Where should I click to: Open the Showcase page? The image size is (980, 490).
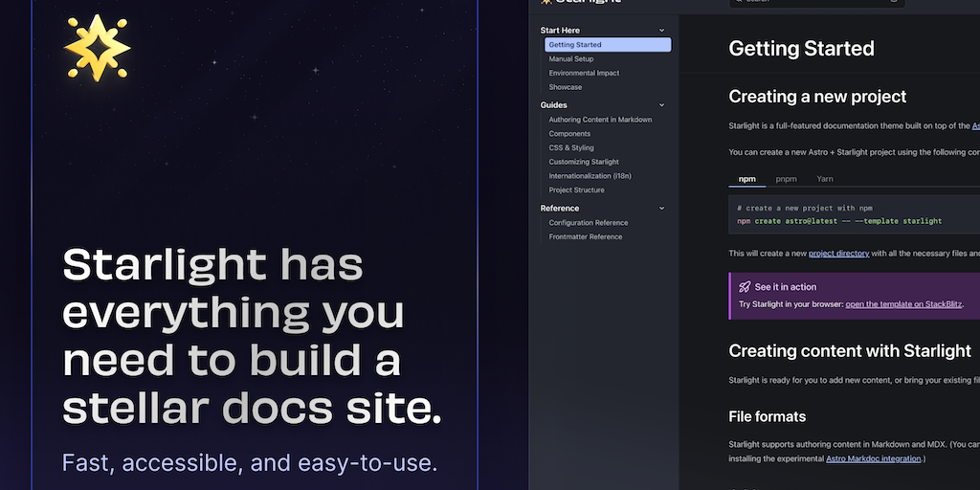565,87
